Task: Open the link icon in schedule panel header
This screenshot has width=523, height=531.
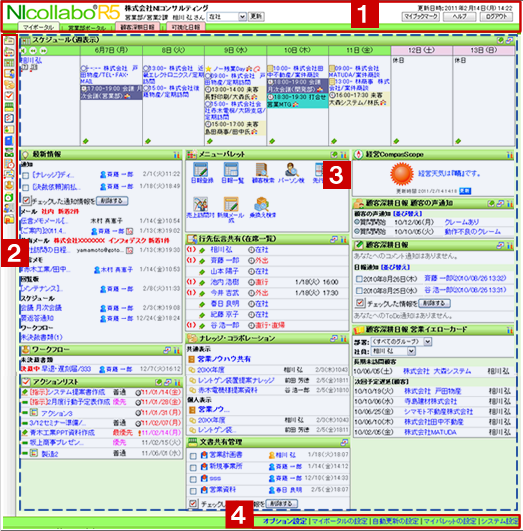Action: point(509,40)
